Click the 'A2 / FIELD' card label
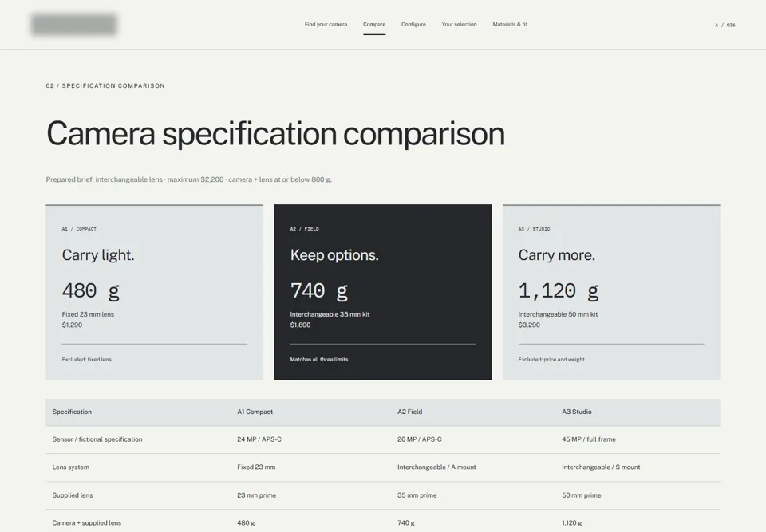The width and height of the screenshot is (766, 532). pyautogui.click(x=304, y=229)
